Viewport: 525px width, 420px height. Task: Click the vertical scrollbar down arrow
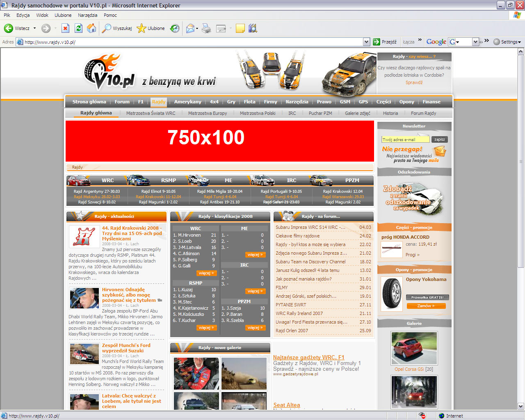[x=521, y=406]
